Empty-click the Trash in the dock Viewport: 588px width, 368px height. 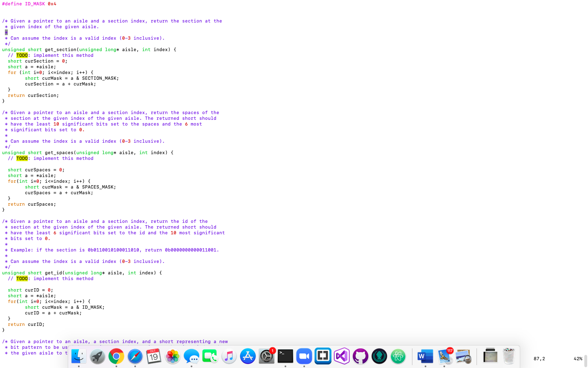click(509, 356)
